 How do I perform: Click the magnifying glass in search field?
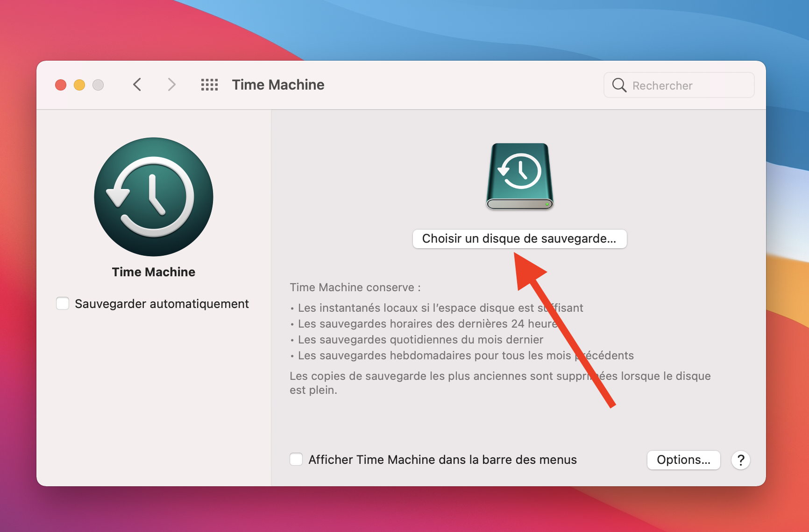[x=619, y=85]
